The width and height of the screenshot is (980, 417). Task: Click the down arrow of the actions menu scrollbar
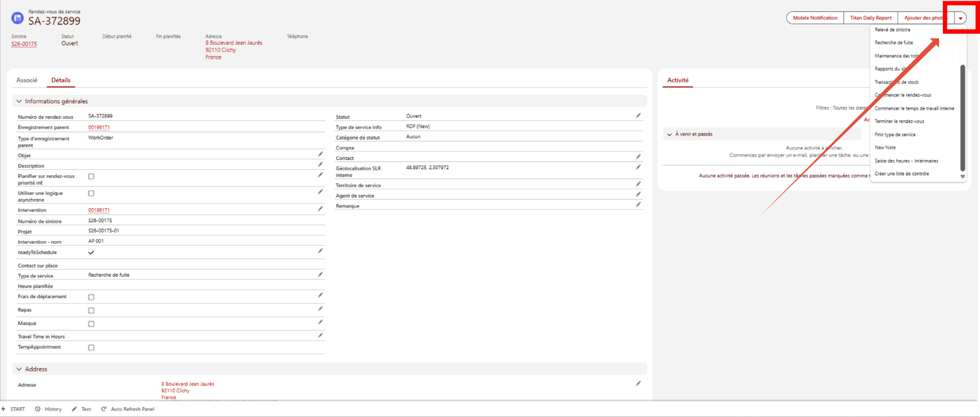tap(962, 177)
